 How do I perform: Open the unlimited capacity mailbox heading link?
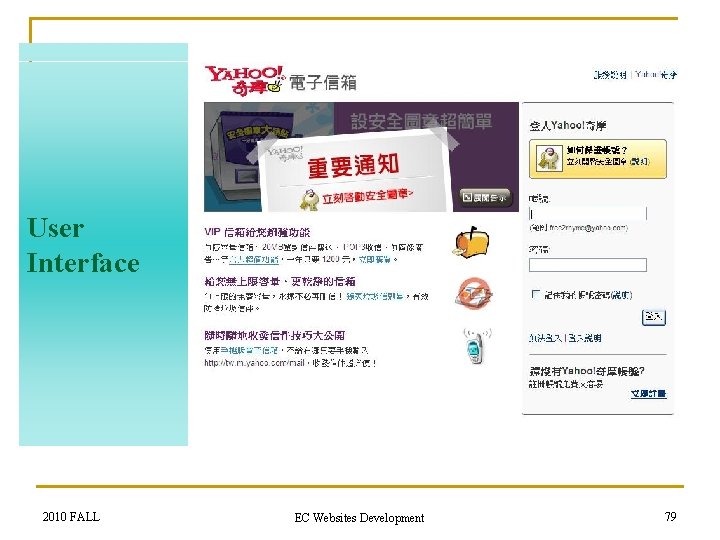pyautogui.click(x=280, y=281)
